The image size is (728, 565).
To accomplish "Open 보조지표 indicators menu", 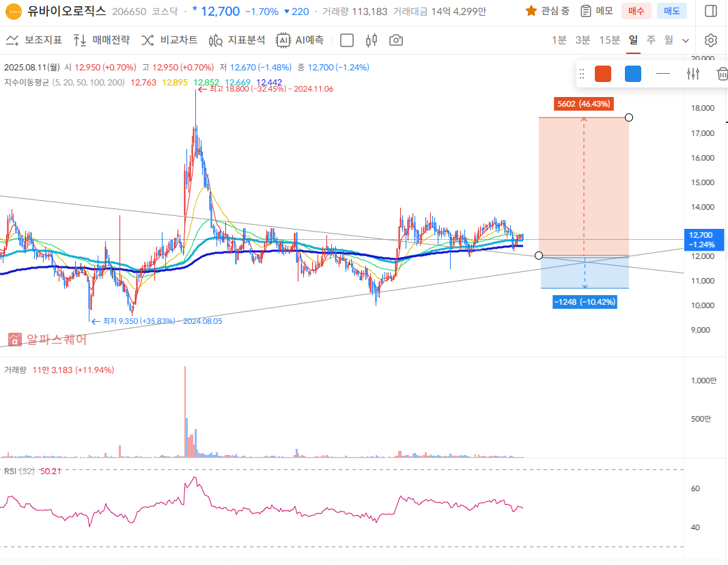I will coord(34,40).
